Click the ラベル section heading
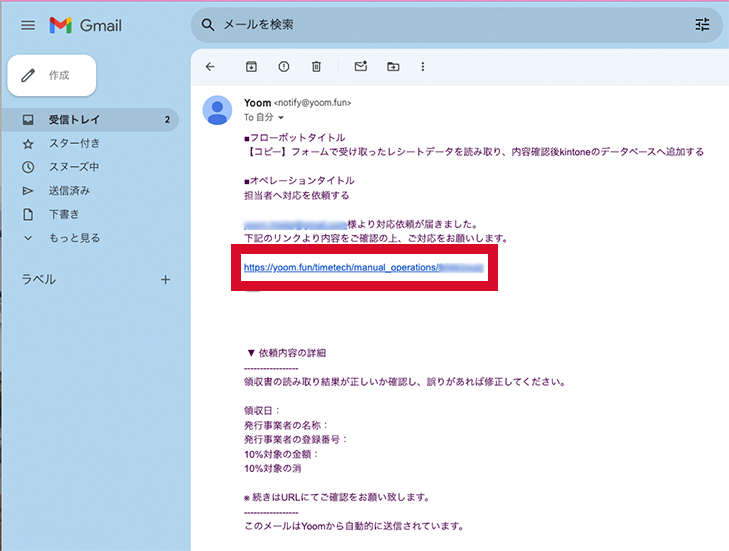Viewport: 729px width, 551px height. coord(39,279)
